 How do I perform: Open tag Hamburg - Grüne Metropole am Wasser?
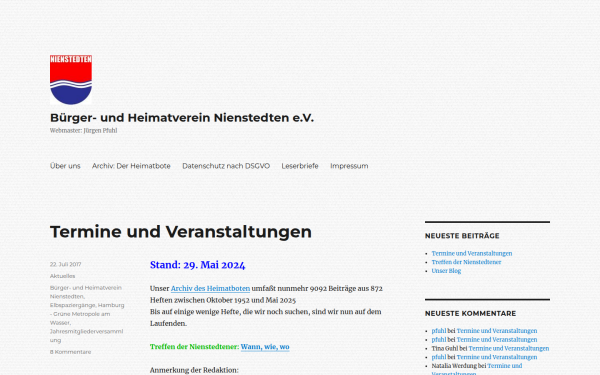(x=87, y=314)
